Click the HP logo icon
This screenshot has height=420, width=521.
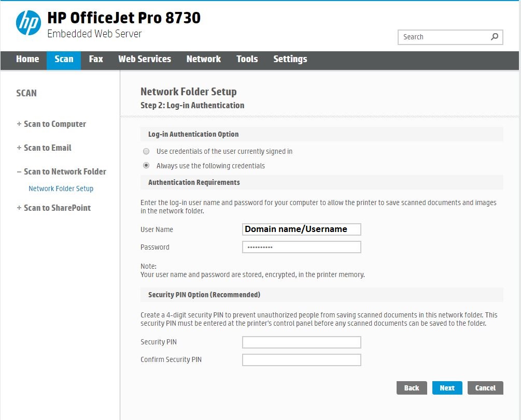(28, 23)
